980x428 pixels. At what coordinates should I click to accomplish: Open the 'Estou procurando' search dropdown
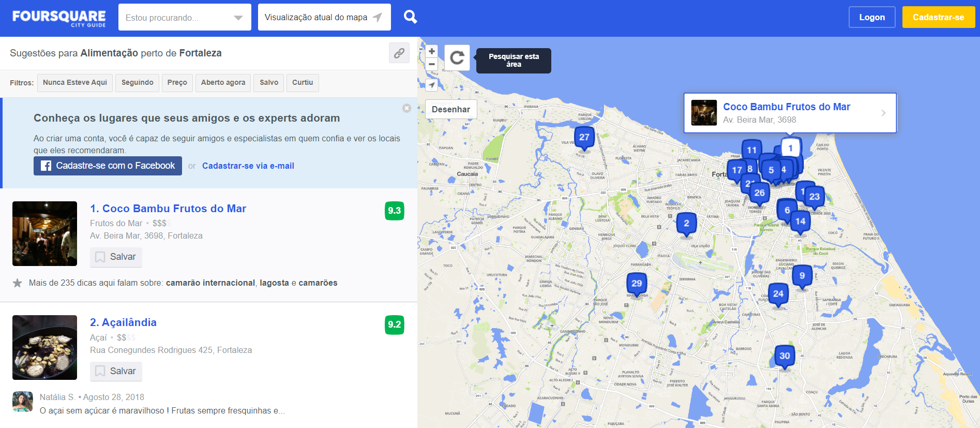click(185, 17)
